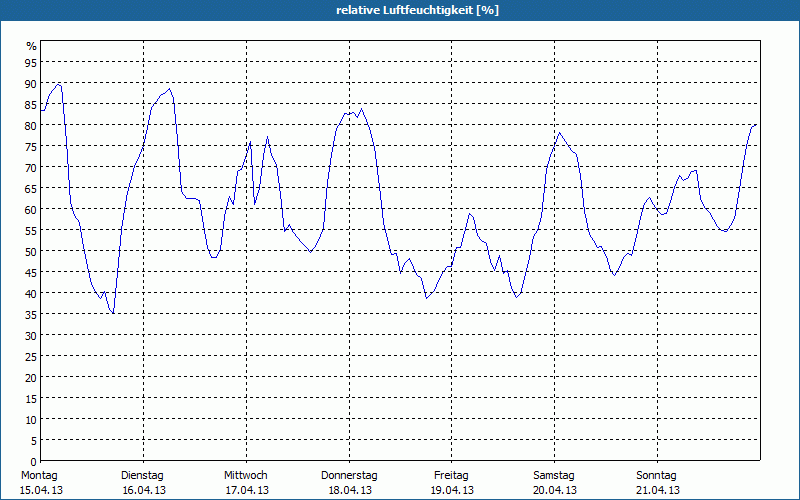Click the '5' y-axis value
The width and height of the screenshot is (800, 500).
coord(34,441)
